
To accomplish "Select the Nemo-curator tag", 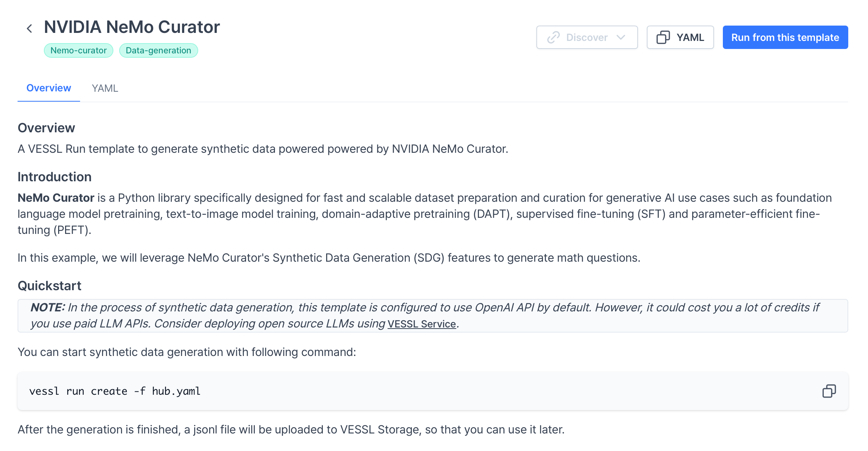I will [x=78, y=50].
